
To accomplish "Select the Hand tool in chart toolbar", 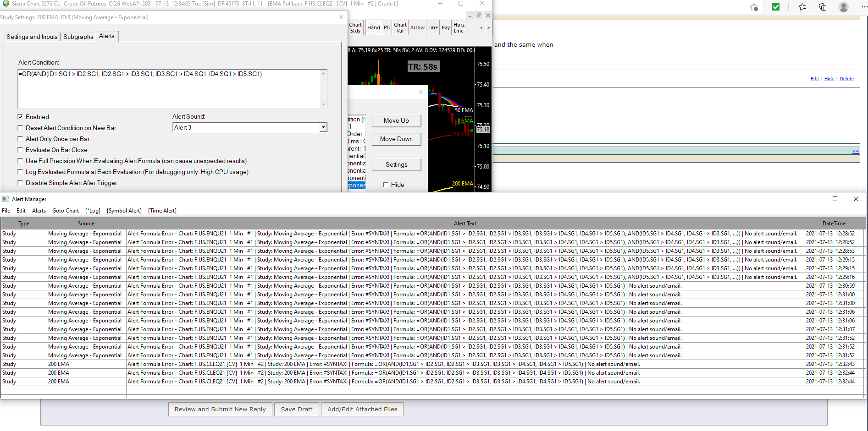I will click(x=373, y=28).
